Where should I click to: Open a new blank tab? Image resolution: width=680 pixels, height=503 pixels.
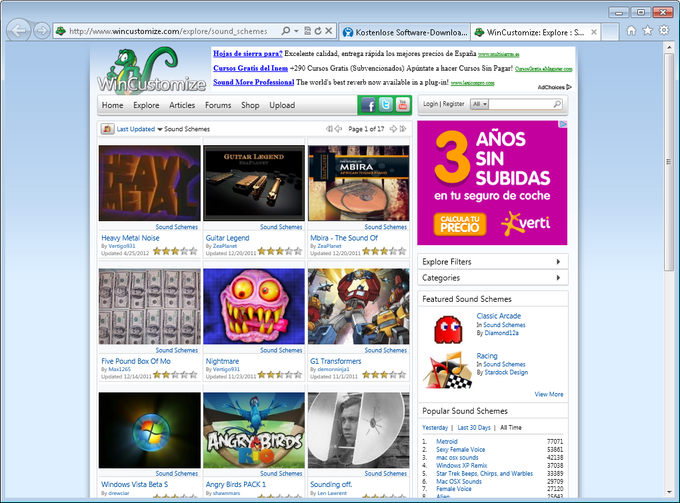[x=610, y=32]
